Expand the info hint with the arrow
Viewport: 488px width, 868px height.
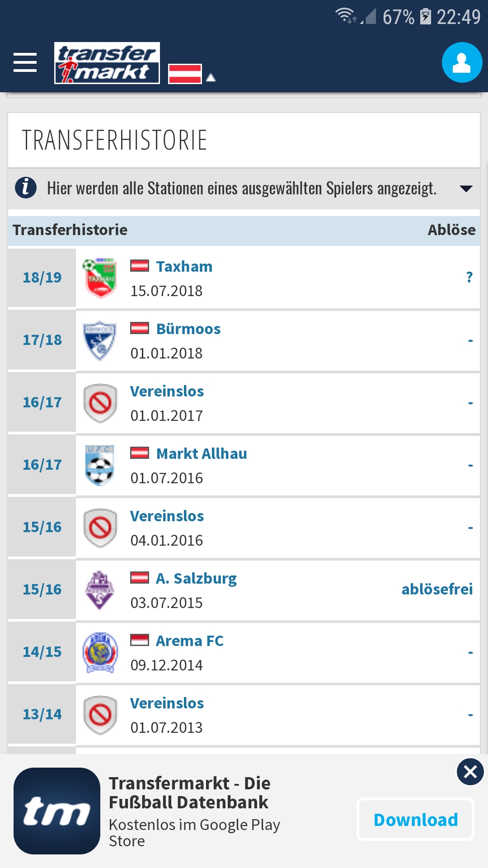click(x=466, y=188)
